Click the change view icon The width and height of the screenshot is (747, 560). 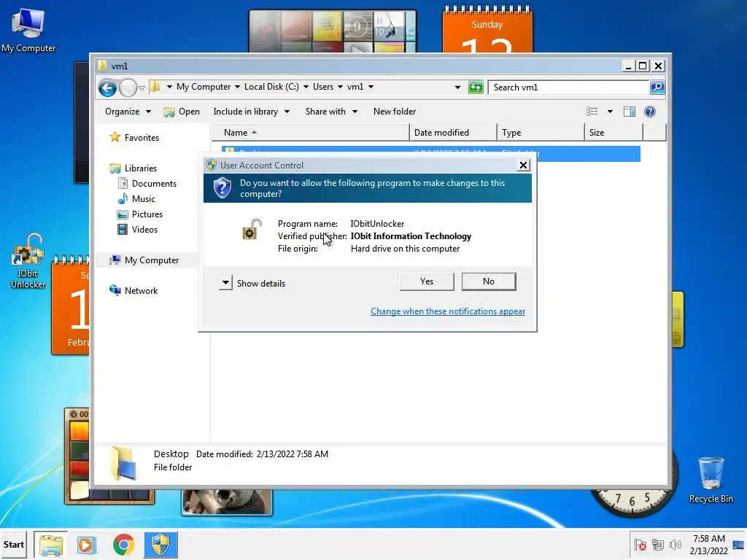click(592, 112)
